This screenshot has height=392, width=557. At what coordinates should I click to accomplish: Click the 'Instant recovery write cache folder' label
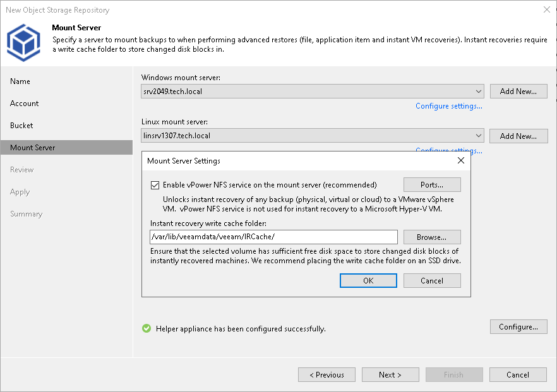(208, 223)
